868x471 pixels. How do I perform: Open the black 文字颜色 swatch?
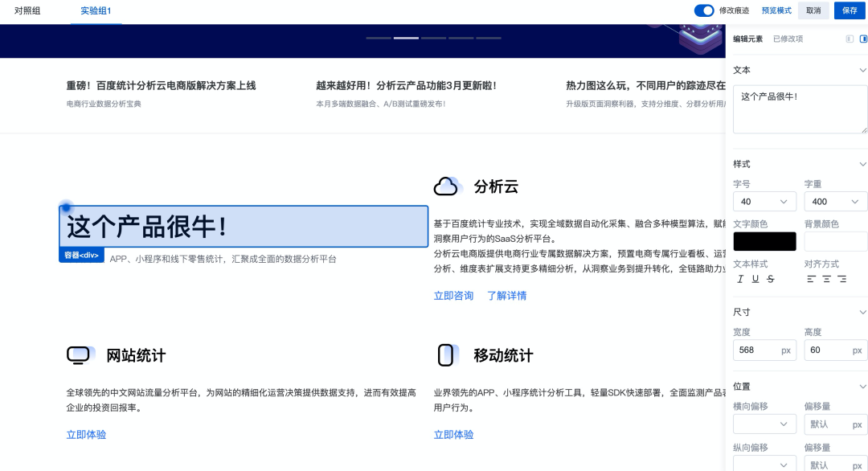point(764,241)
